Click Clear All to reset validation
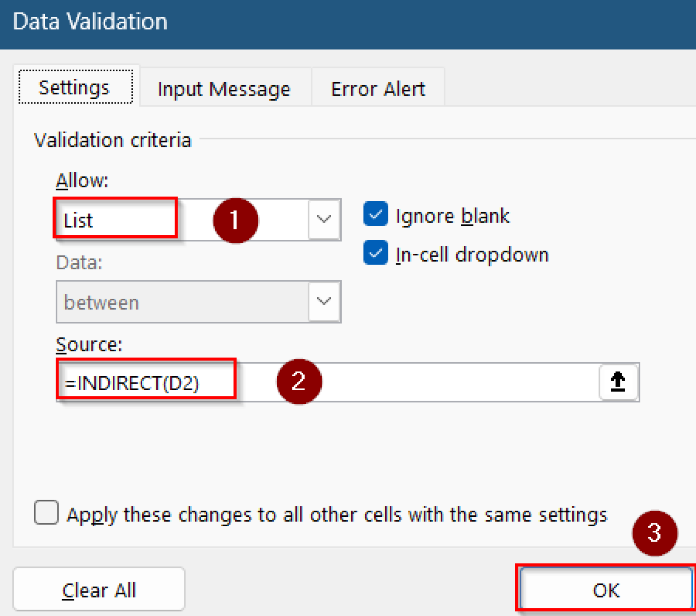This screenshot has width=696, height=616. point(99,589)
